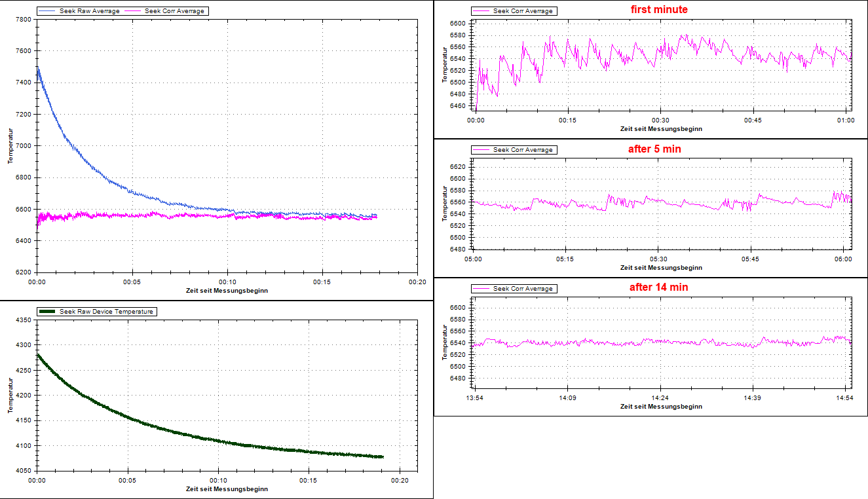The image size is (868, 499).
Task: Click the dark green legend line sample
Action: (49, 312)
